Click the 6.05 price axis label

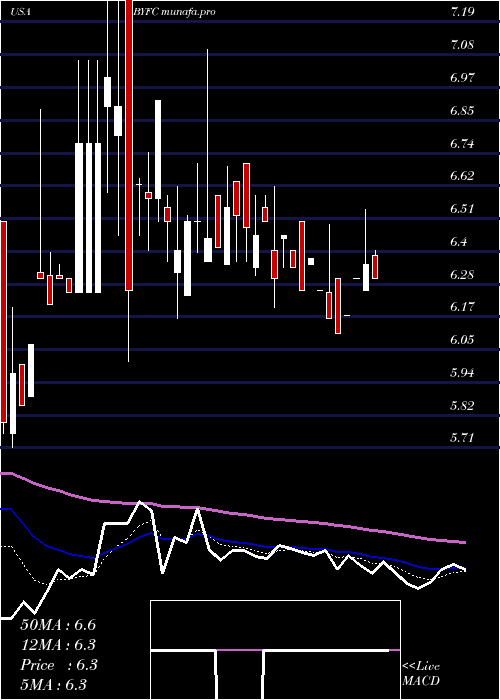[x=462, y=340]
